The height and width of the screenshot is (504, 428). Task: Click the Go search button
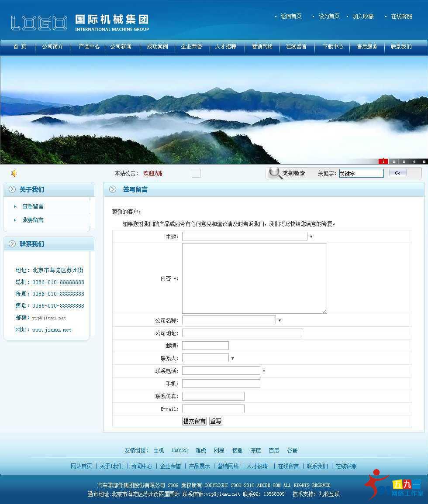[397, 173]
